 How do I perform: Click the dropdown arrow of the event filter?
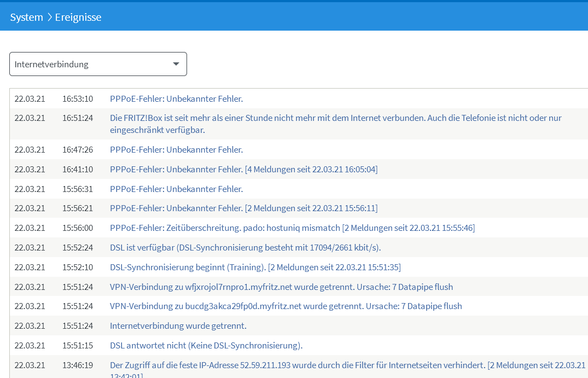(x=176, y=64)
